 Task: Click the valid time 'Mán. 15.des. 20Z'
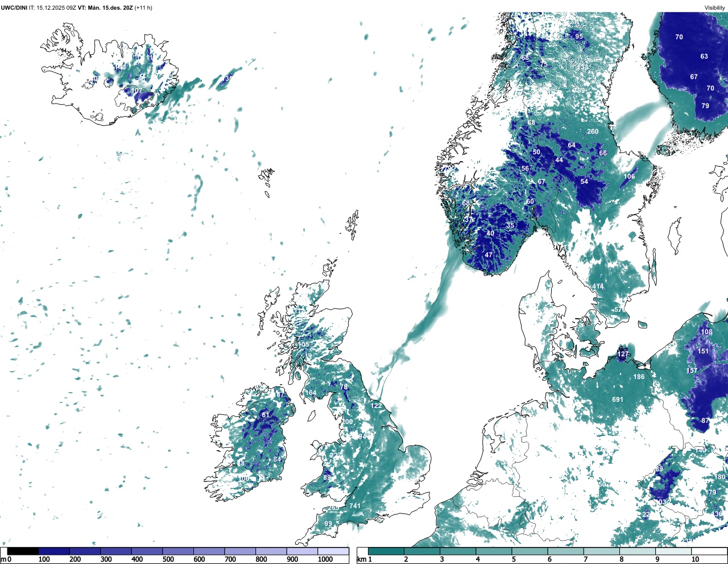(110, 7)
